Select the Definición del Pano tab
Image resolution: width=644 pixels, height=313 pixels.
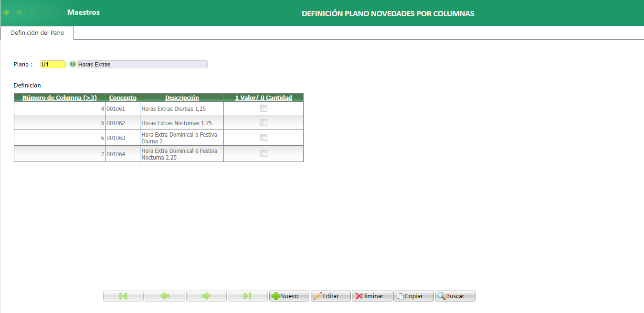tap(37, 33)
